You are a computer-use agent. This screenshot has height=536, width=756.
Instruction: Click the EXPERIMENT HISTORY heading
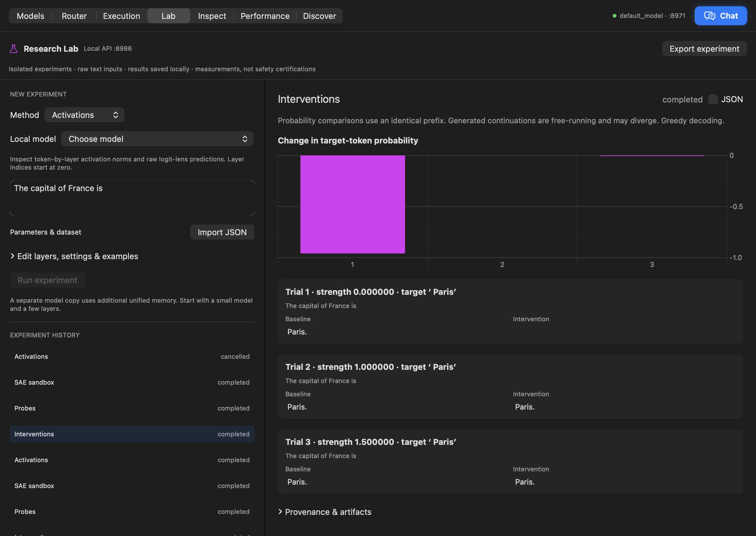pos(45,335)
